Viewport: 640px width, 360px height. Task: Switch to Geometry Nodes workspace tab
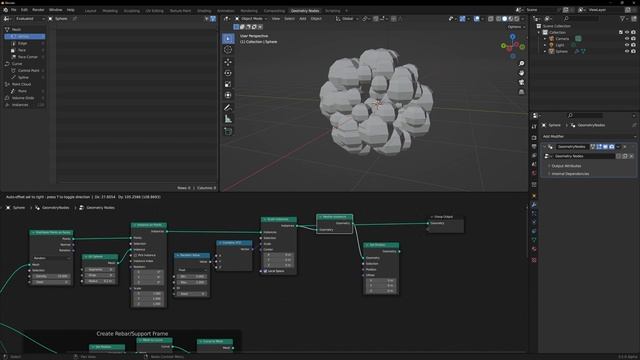(305, 11)
